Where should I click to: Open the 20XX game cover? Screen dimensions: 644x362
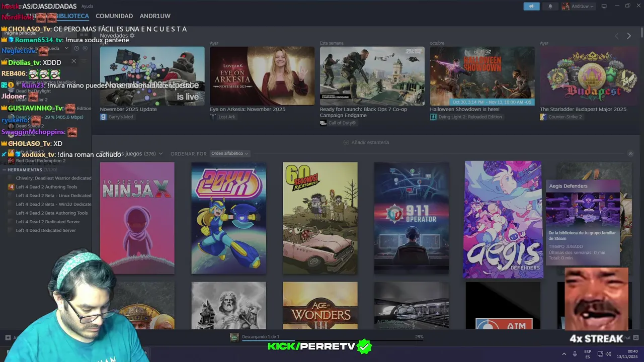(x=228, y=218)
